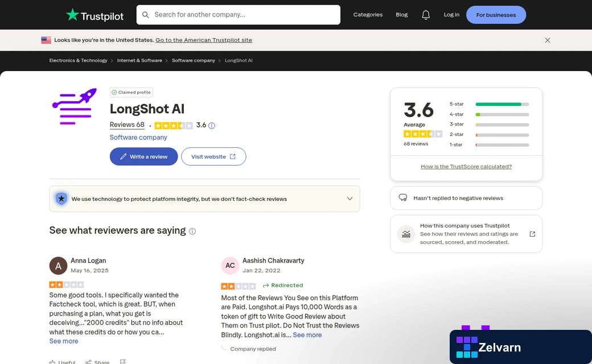Click Aashish Chakravarty's AC avatar

230,266
